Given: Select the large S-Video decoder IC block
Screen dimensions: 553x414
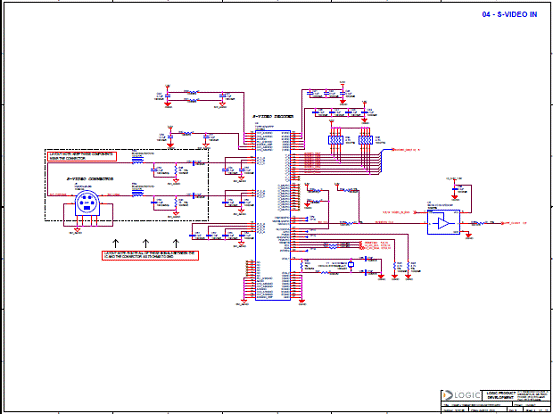Looking at the screenshot, I should coord(273,215).
